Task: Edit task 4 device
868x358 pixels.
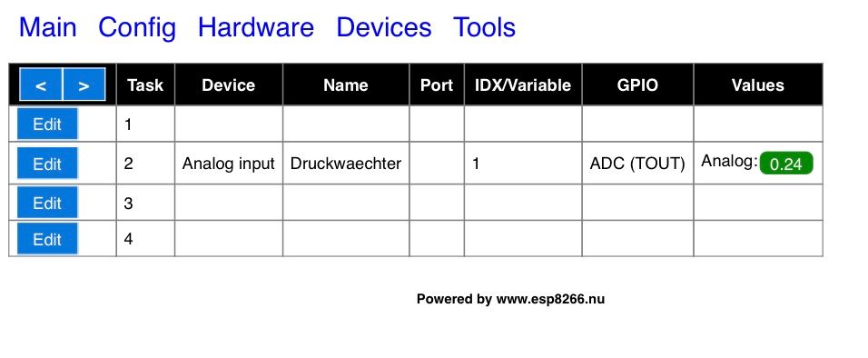Action: (x=47, y=239)
